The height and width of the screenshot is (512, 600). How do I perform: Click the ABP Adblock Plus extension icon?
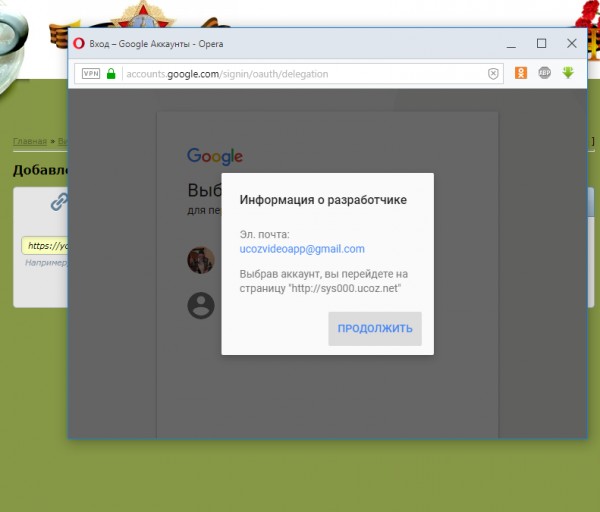tap(545, 73)
